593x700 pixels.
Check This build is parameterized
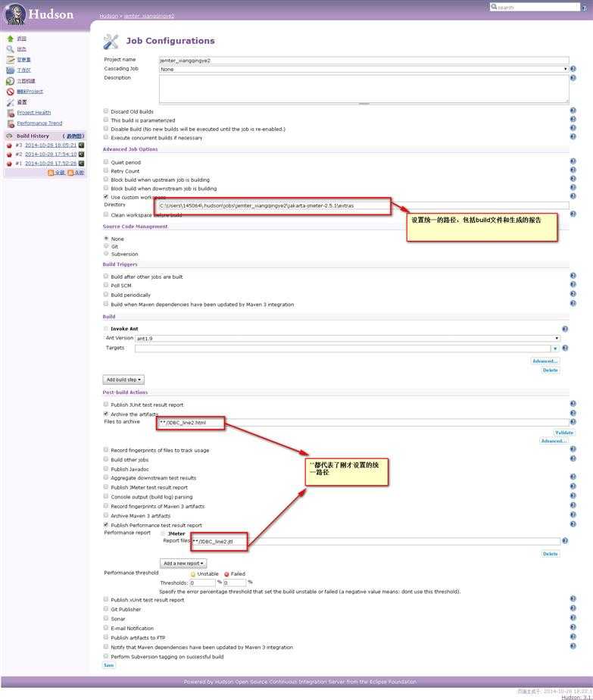106,120
